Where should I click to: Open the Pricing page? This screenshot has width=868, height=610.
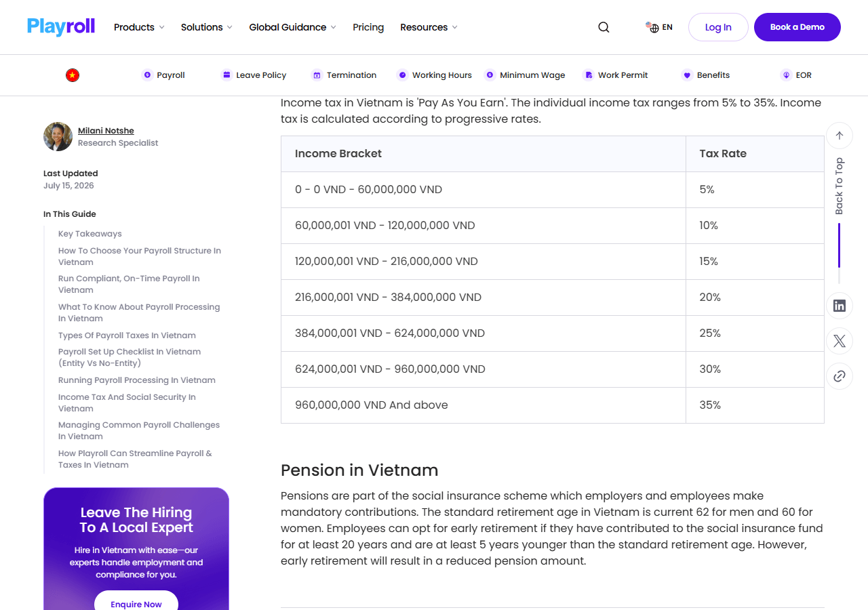tap(368, 27)
